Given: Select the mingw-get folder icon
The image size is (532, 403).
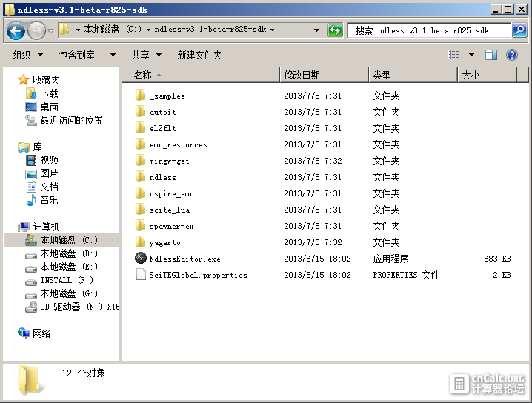Looking at the screenshot, I should point(140,160).
